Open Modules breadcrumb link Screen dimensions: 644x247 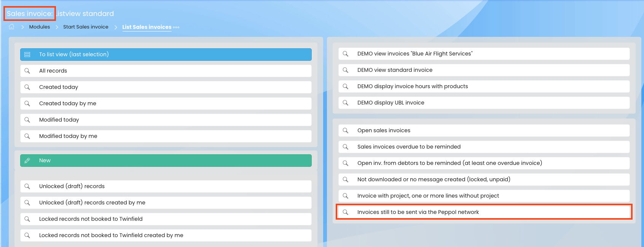40,27
